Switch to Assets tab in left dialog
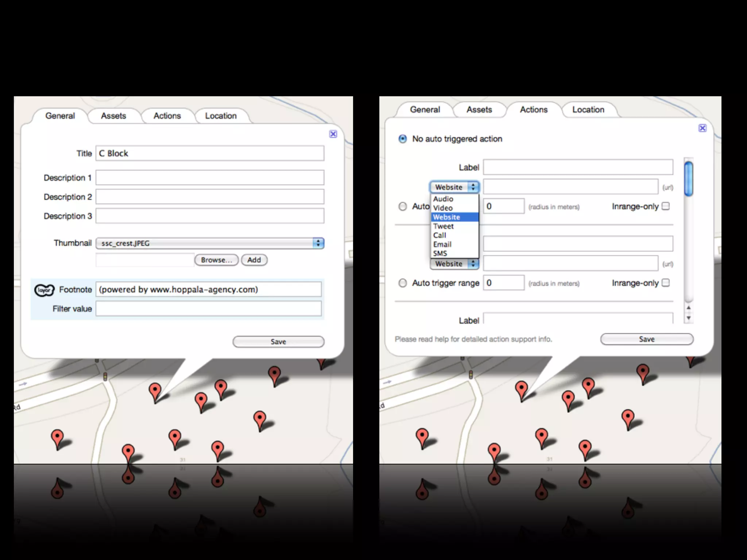747x560 pixels. click(x=113, y=116)
